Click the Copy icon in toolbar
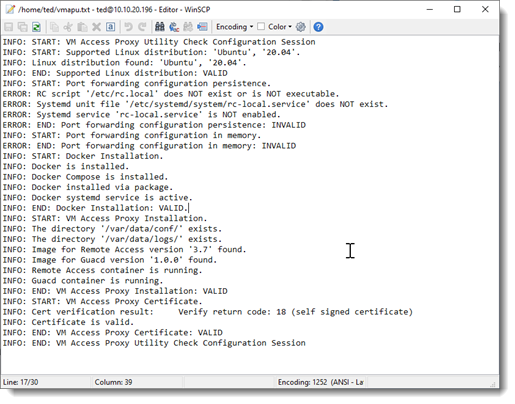The image size is (515, 404). 54,27
